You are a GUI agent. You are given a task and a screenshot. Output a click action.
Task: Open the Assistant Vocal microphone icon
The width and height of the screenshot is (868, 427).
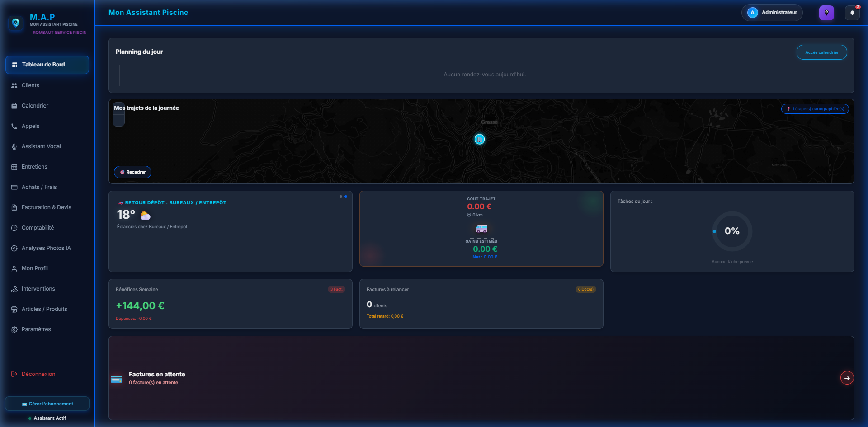(x=14, y=146)
